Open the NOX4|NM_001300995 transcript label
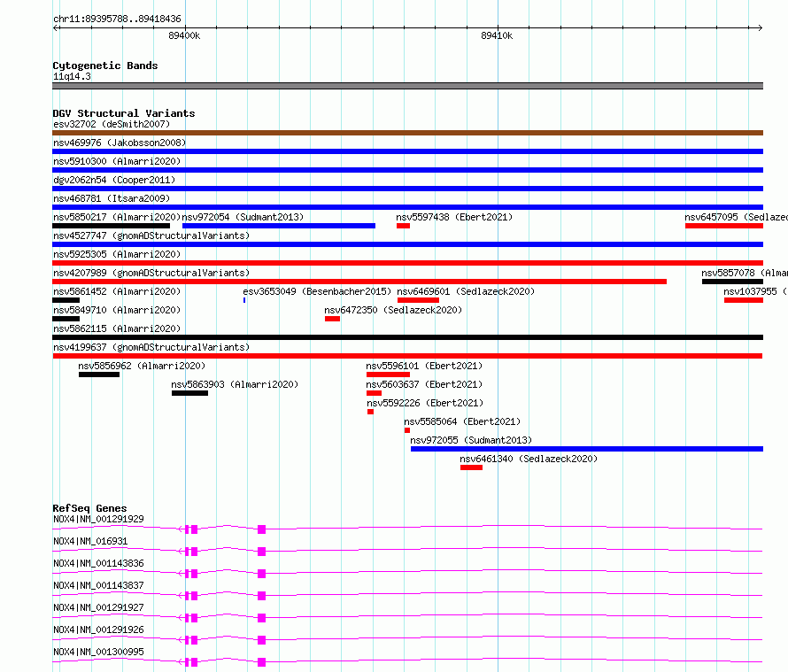Viewport: 788px width, 672px height. click(98, 652)
